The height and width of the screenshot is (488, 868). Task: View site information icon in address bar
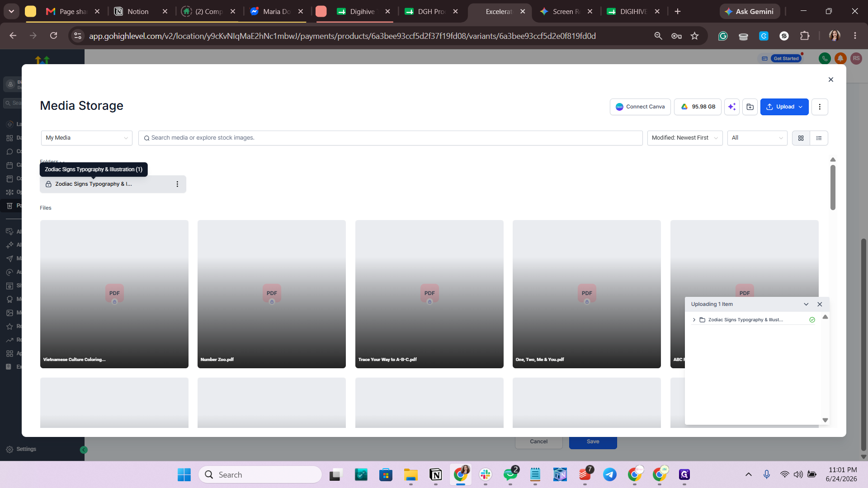78,36
